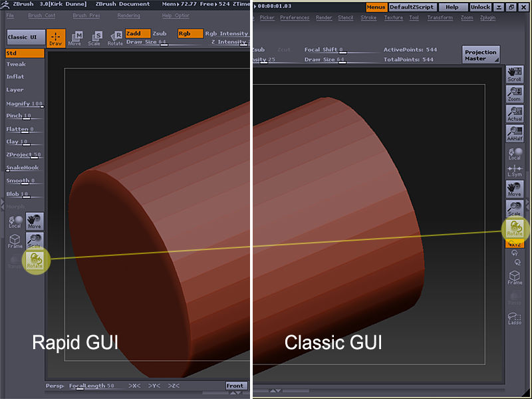The width and height of the screenshot is (532, 399).
Task: Select the Lasso icon
Action: (514, 319)
